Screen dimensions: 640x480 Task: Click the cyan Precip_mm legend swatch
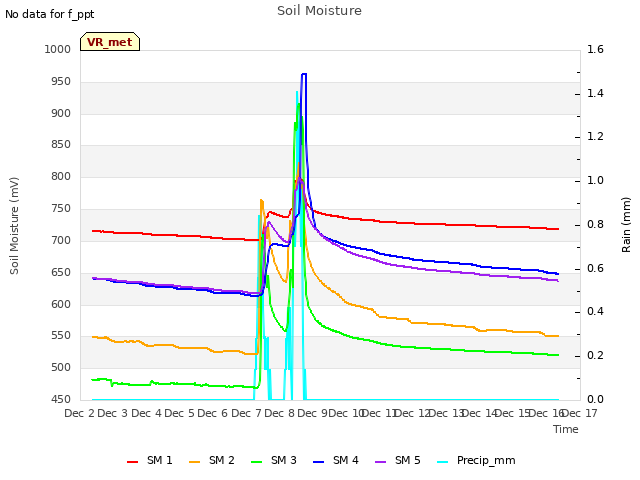click(443, 462)
